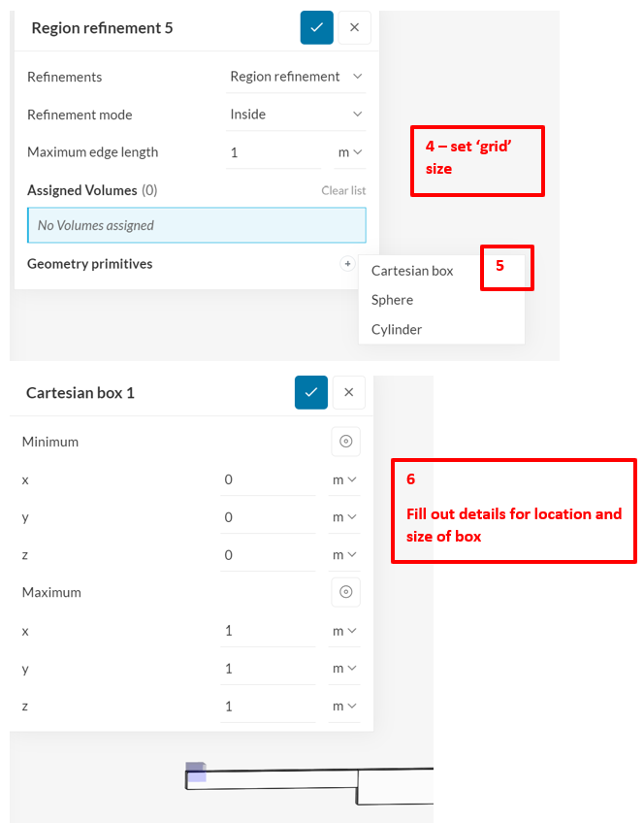Close the Region refinement 5 panel
644x823 pixels.
pyautogui.click(x=354, y=27)
